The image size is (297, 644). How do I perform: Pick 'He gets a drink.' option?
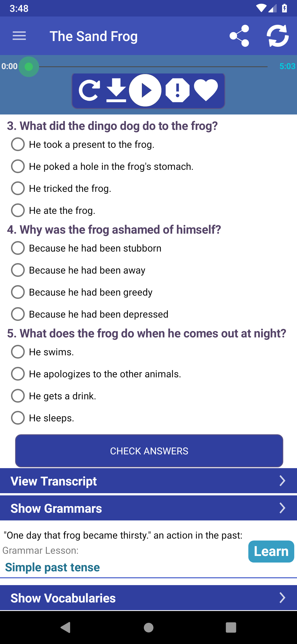click(54, 396)
